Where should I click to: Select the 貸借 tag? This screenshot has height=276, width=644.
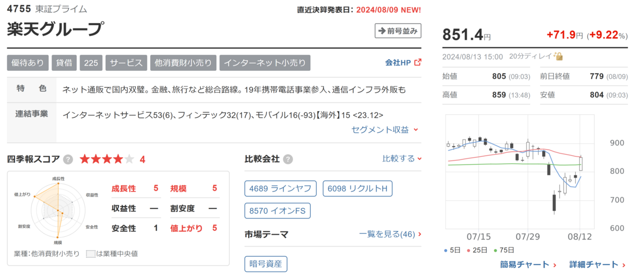[64, 62]
